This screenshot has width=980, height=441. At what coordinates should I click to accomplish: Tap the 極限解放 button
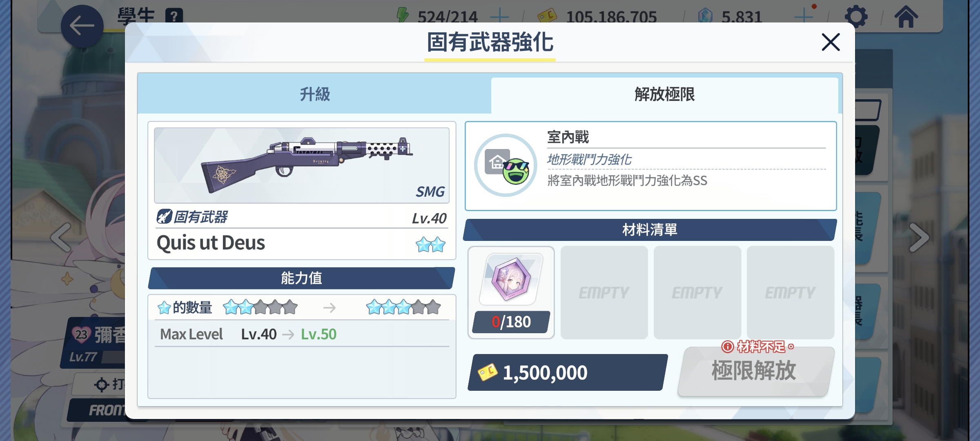pos(754,371)
